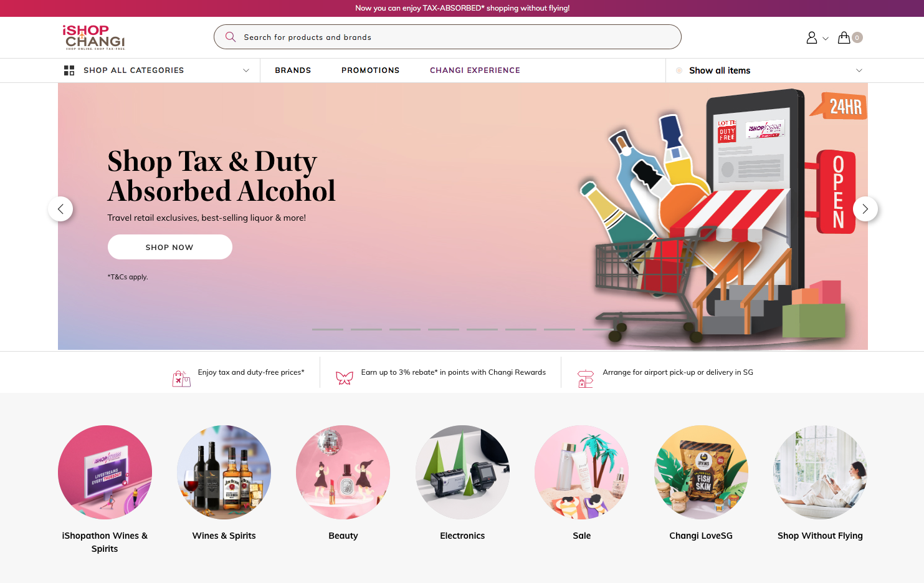
Task: Open the Changi Experience link
Action: [x=475, y=70]
